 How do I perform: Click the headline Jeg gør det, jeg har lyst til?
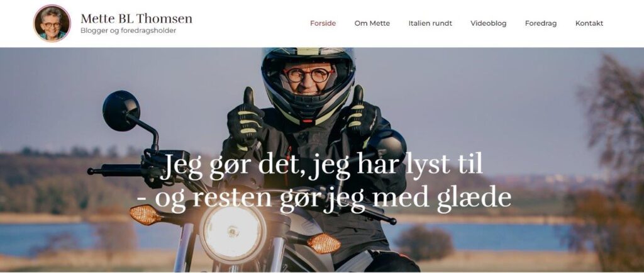click(321, 166)
